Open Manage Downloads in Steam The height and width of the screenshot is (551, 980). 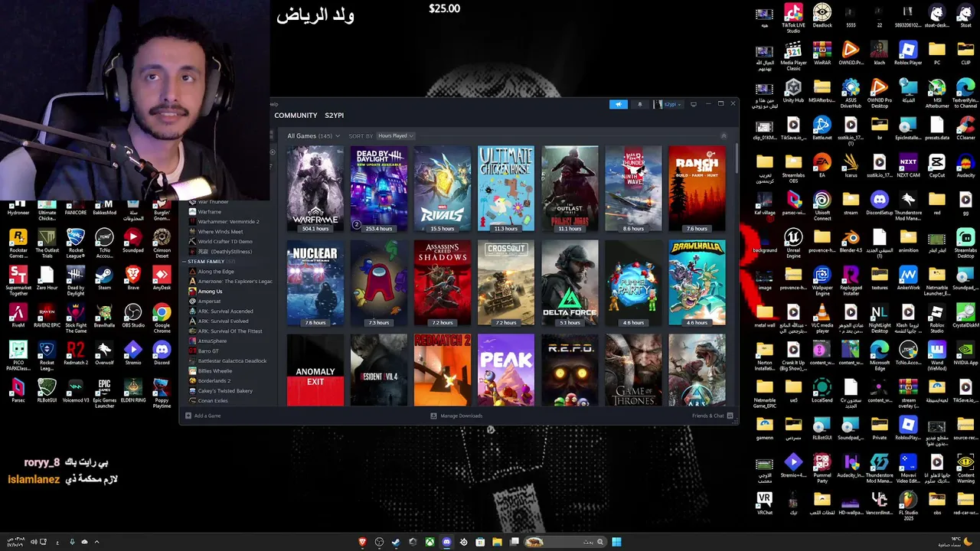(x=456, y=416)
